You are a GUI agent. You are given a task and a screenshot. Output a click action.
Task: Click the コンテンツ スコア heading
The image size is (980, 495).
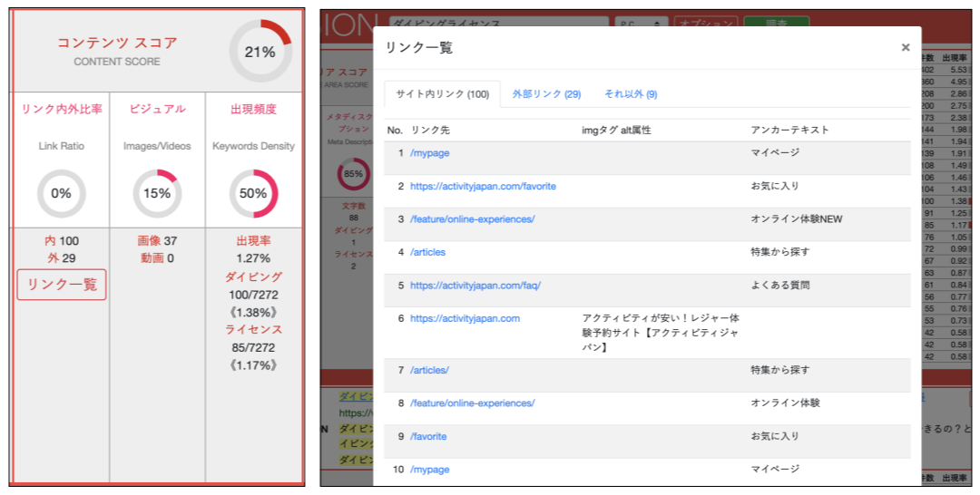(x=117, y=43)
